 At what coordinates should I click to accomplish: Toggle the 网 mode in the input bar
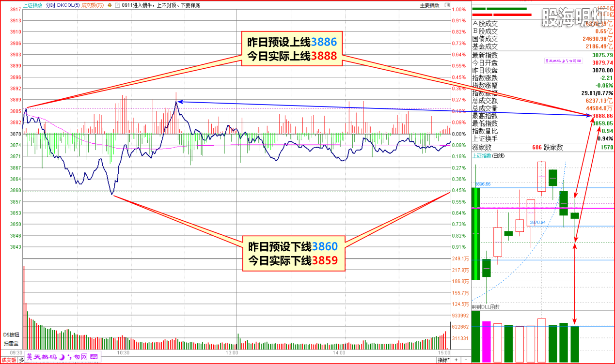[84, 357]
